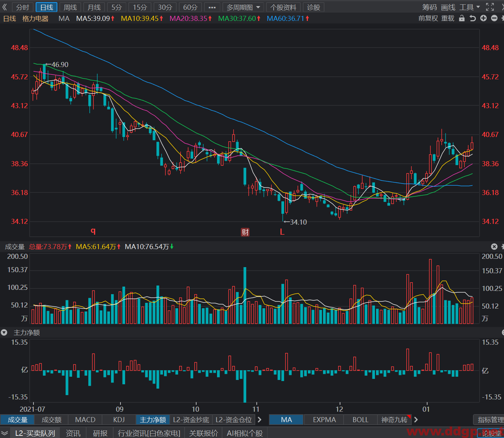Toggle the 筹码 chip distribution panel

(x=429, y=7)
